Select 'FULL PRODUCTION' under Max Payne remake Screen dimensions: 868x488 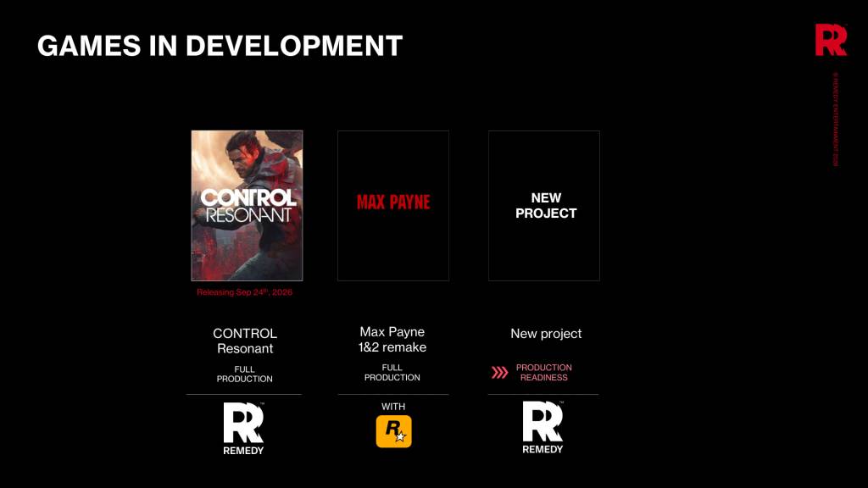point(392,373)
